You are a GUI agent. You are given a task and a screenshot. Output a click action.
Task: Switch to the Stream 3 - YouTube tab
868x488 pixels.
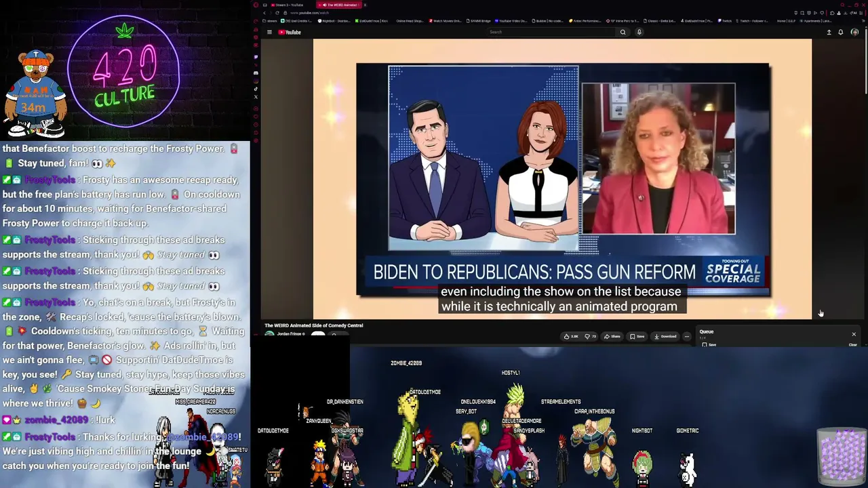click(289, 5)
